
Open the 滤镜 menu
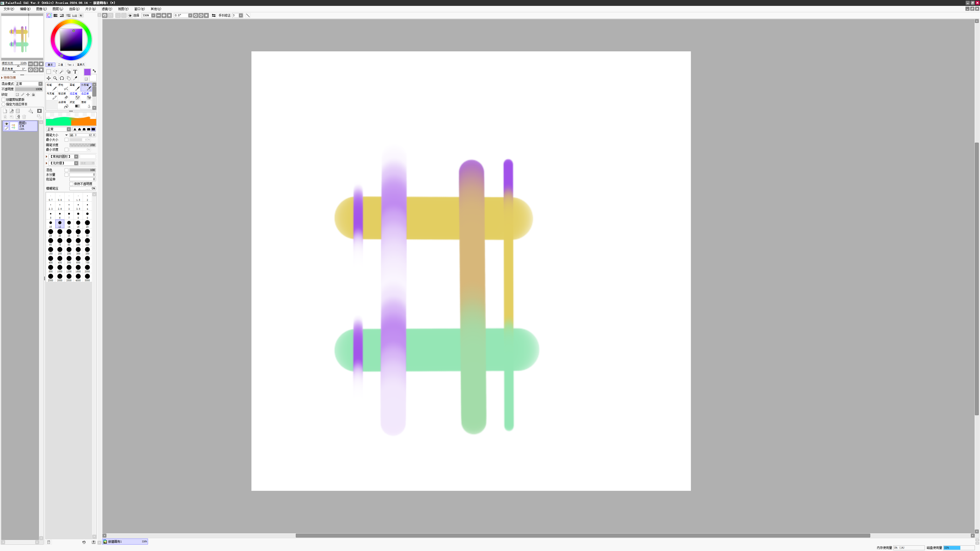(106, 9)
